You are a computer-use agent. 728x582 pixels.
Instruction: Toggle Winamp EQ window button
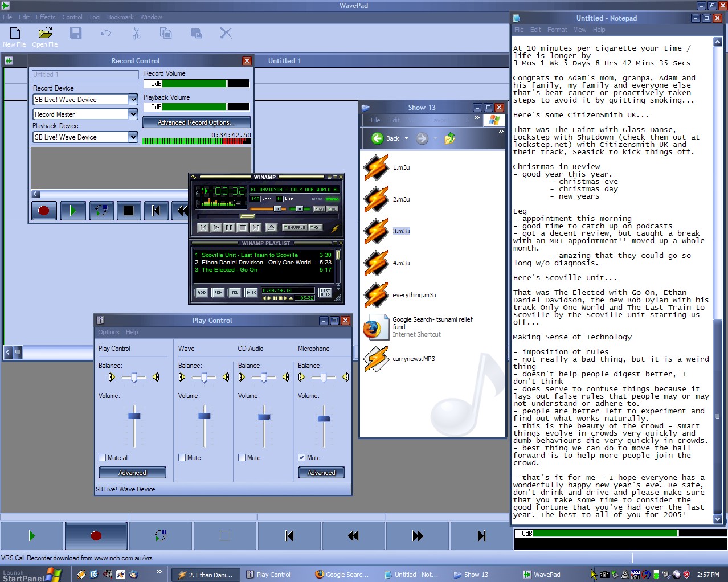click(319, 209)
